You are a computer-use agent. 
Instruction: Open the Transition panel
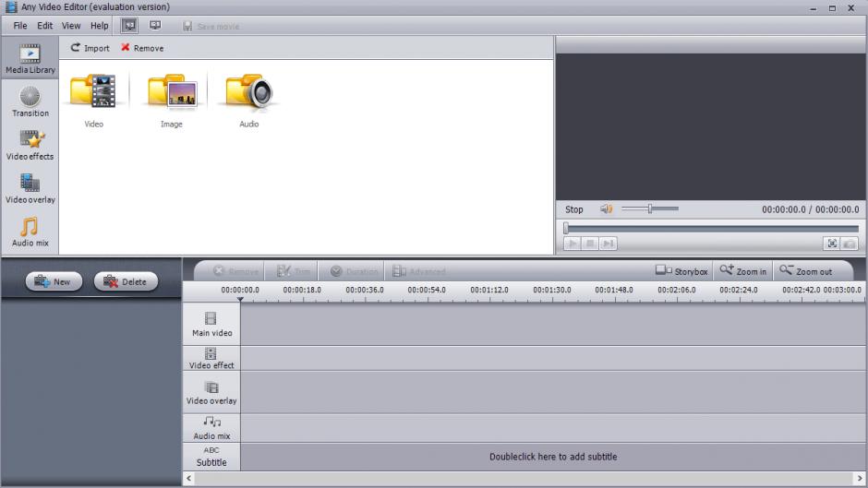click(x=30, y=101)
